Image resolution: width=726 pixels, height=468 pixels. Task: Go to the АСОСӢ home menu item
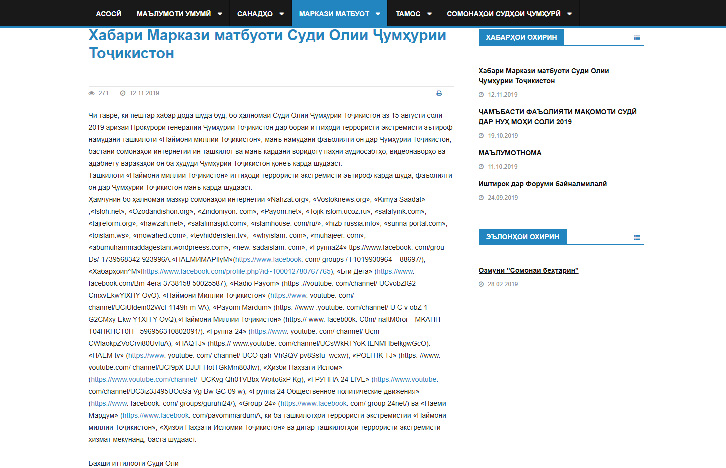pos(109,15)
